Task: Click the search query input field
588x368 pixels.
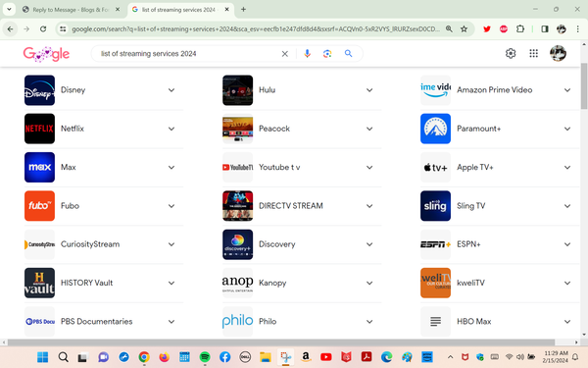Action: click(187, 54)
